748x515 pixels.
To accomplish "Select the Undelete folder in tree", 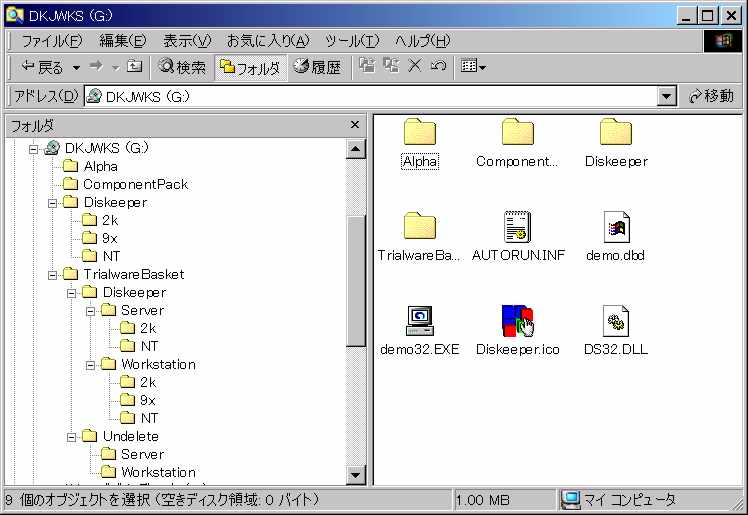I will tap(130, 436).
